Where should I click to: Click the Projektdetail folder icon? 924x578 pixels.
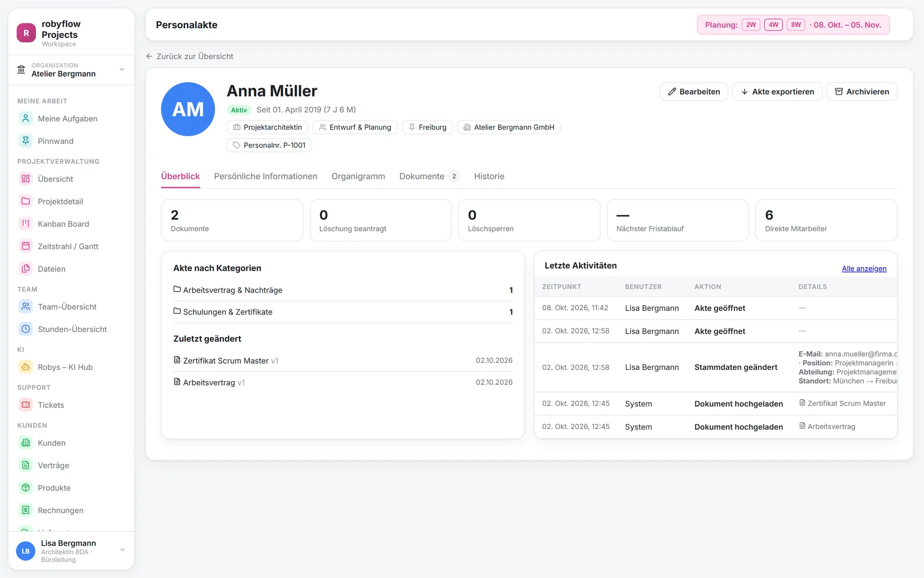[x=26, y=201]
